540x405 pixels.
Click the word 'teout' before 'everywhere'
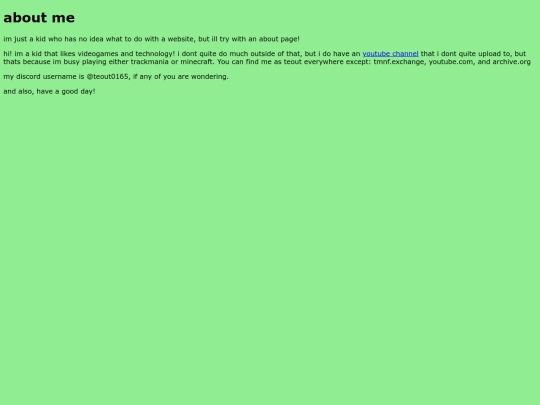click(x=292, y=62)
